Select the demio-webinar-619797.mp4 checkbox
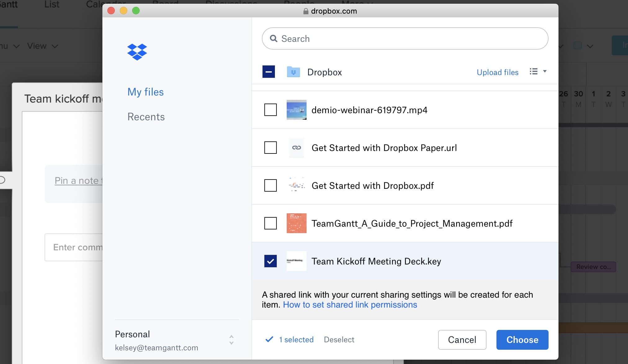This screenshot has width=628, height=364. pyautogui.click(x=270, y=110)
